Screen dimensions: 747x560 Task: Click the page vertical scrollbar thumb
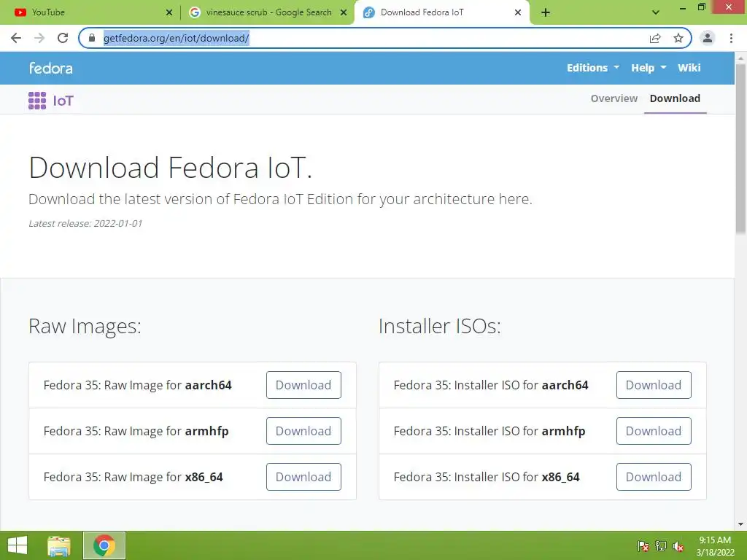(740, 149)
